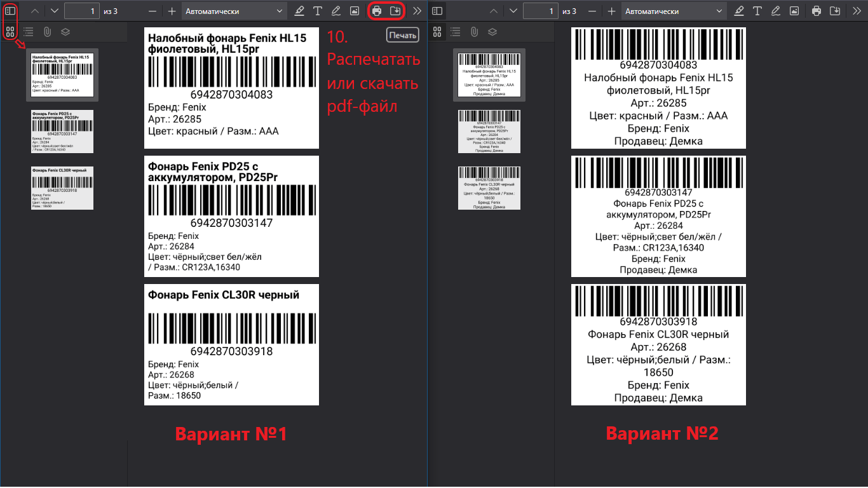Select the highlight tool in the left viewer
The image size is (868, 488).
pyautogui.click(x=299, y=11)
